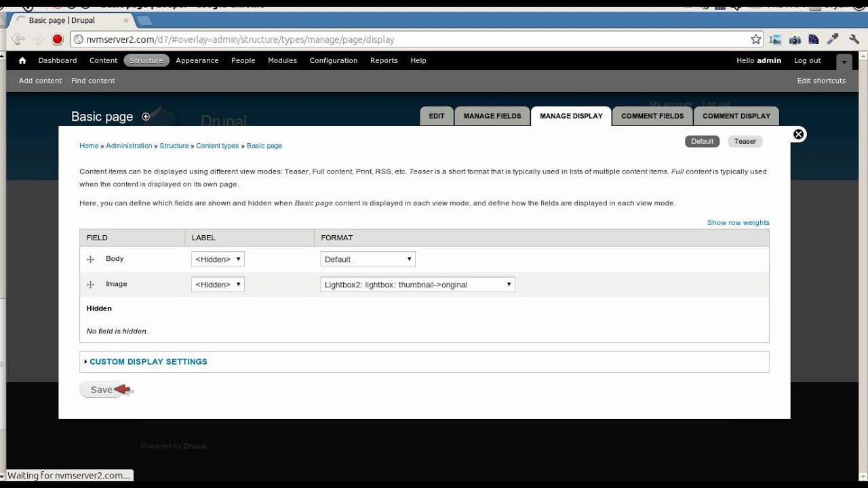
Task: Bookmark this page with the star icon
Action: click(x=756, y=39)
